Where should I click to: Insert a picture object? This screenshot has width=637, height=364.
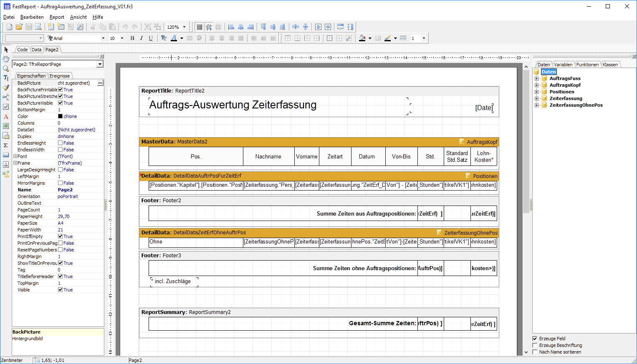[x=6, y=126]
